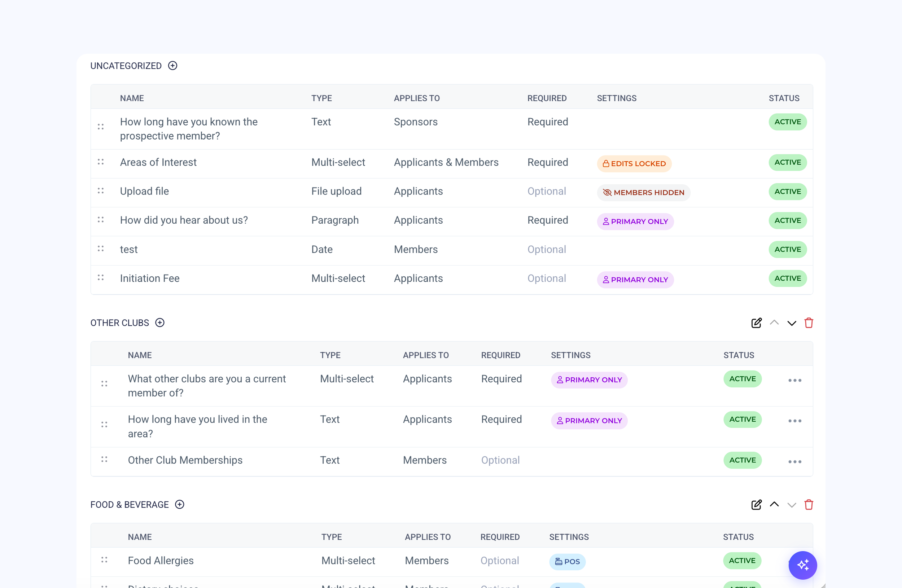
Task: Delete the Other Clubs category
Action: click(x=809, y=323)
